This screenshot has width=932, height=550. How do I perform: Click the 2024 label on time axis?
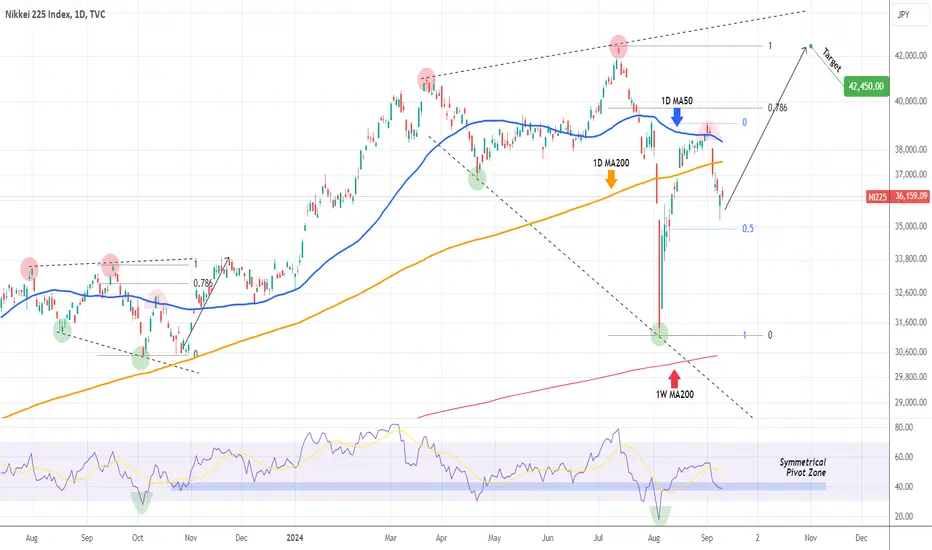[295, 538]
